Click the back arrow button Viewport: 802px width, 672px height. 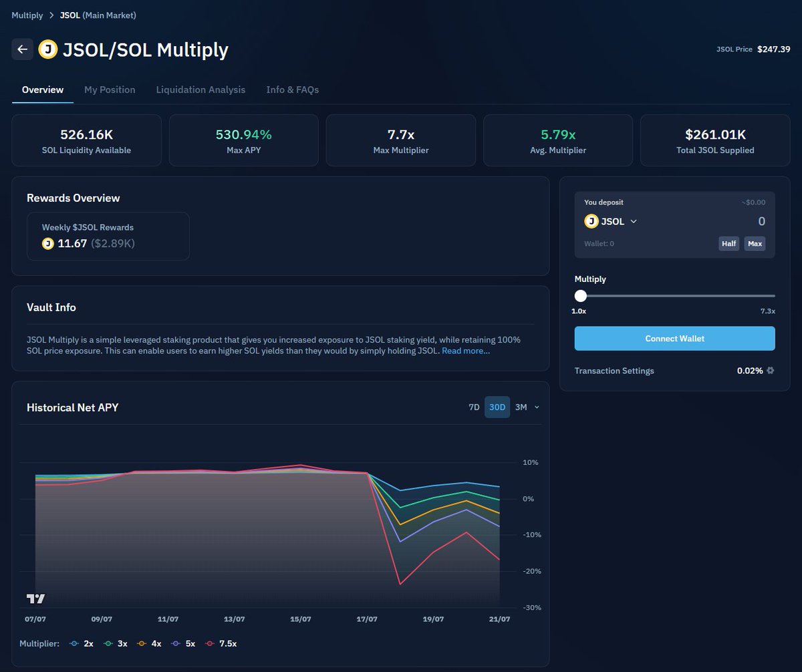click(x=23, y=49)
